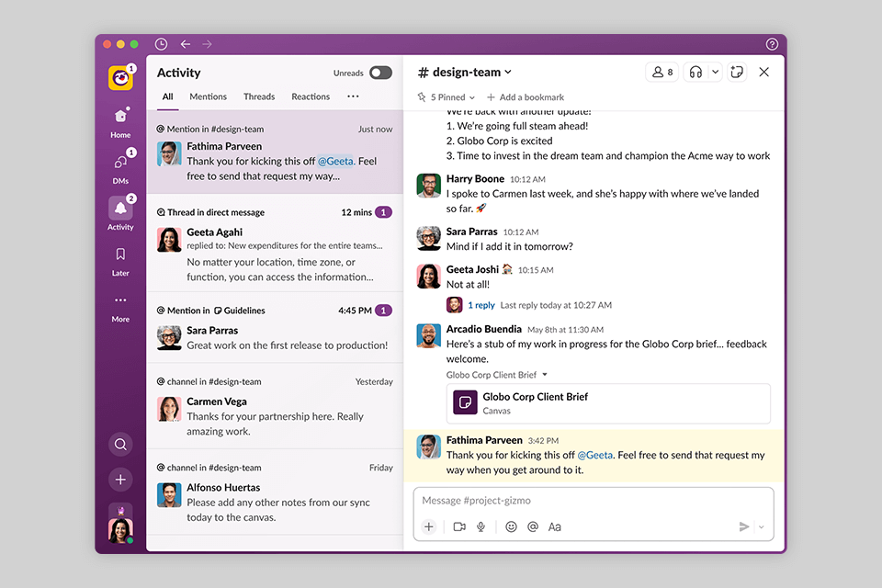Open emoji picker smiley icon

click(x=511, y=526)
